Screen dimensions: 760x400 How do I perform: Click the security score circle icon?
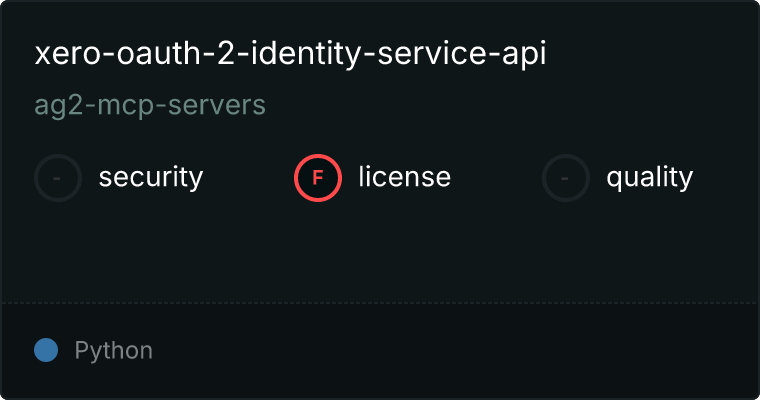58,178
